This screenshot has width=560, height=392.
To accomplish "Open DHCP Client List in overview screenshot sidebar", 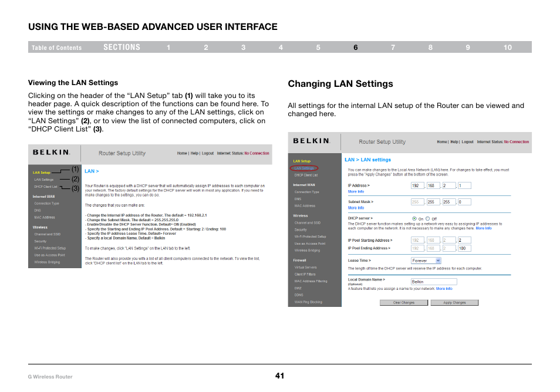I will [45, 187].
